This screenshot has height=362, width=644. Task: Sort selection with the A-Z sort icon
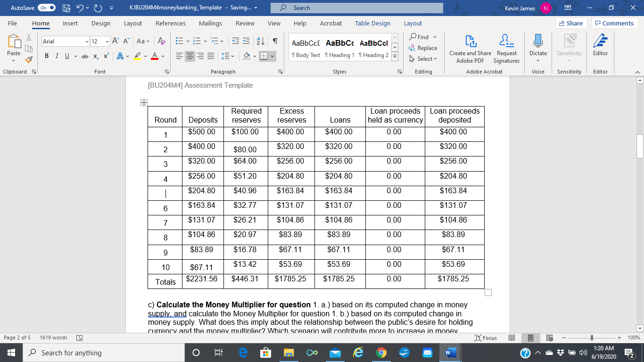tap(261, 41)
